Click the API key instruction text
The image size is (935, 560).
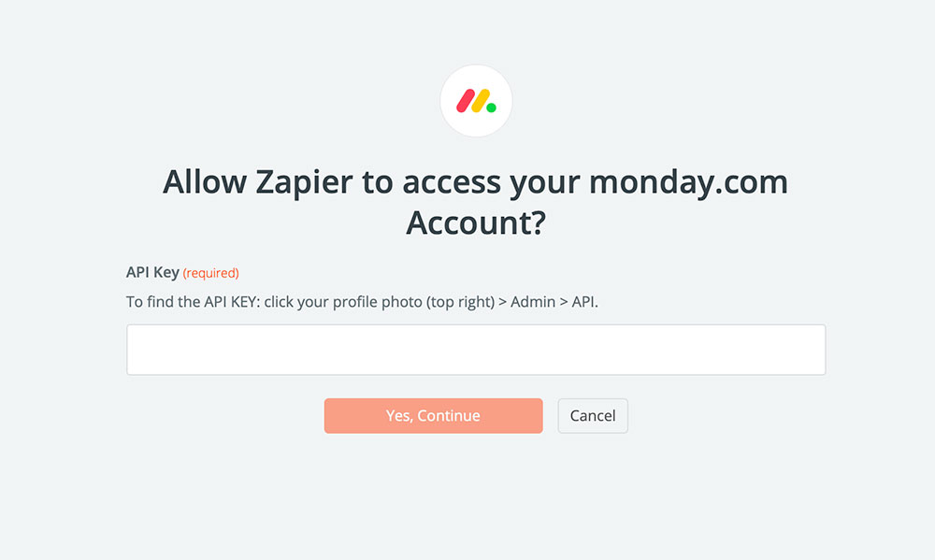pyautogui.click(x=362, y=302)
